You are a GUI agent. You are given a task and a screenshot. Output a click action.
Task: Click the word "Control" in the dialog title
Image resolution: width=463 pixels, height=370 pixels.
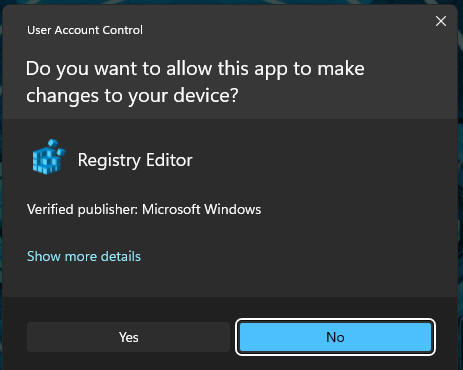click(x=123, y=30)
